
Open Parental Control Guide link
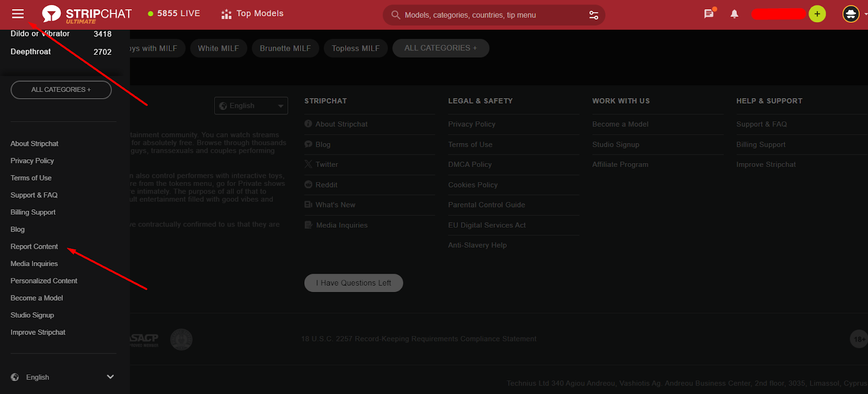coord(487,205)
